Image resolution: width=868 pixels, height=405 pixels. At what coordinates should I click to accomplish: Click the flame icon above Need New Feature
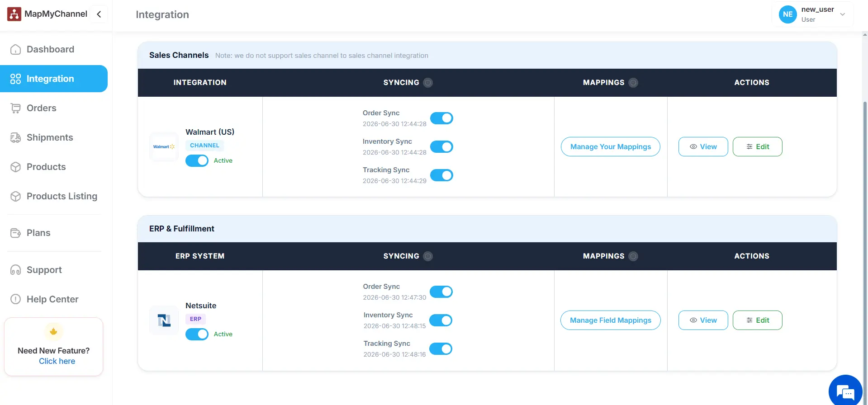click(x=53, y=331)
